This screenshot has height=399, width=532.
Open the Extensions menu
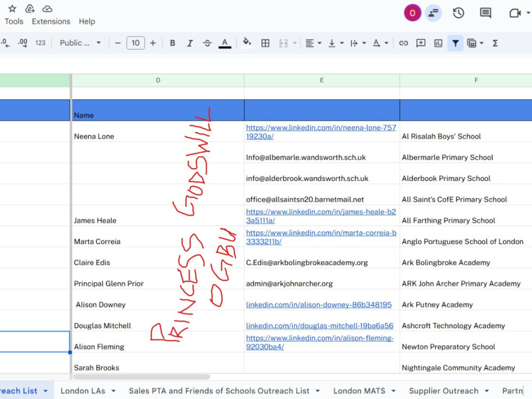tap(51, 21)
